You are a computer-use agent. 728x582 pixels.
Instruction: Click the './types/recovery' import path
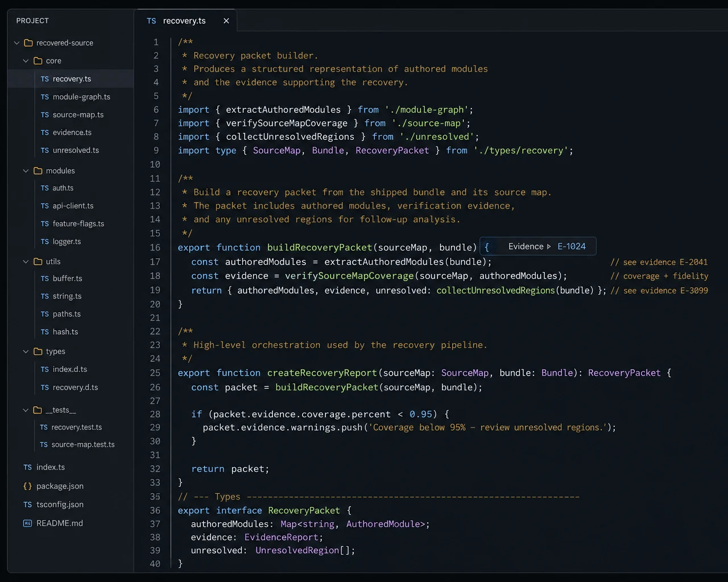521,151
